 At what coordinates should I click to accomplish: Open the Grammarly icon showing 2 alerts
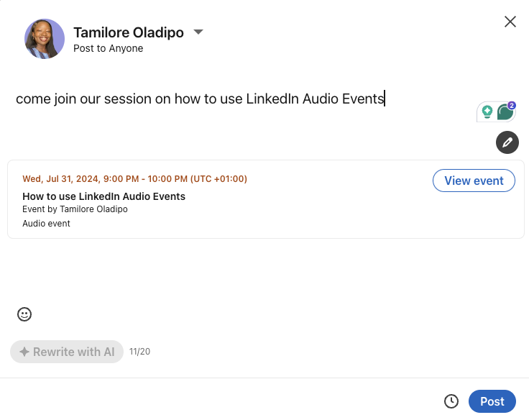point(505,111)
